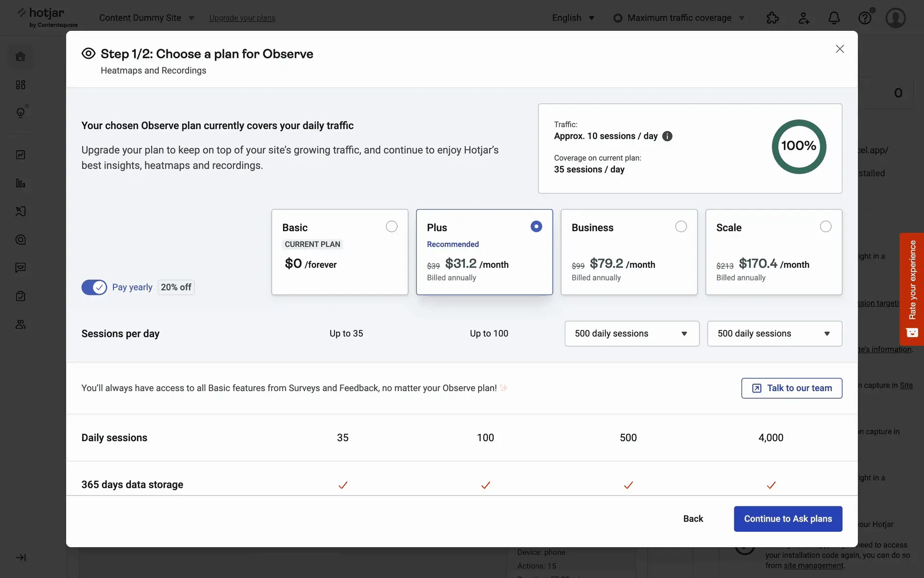The height and width of the screenshot is (578, 924).
Task: Open the notifications bell icon
Action: (x=834, y=18)
